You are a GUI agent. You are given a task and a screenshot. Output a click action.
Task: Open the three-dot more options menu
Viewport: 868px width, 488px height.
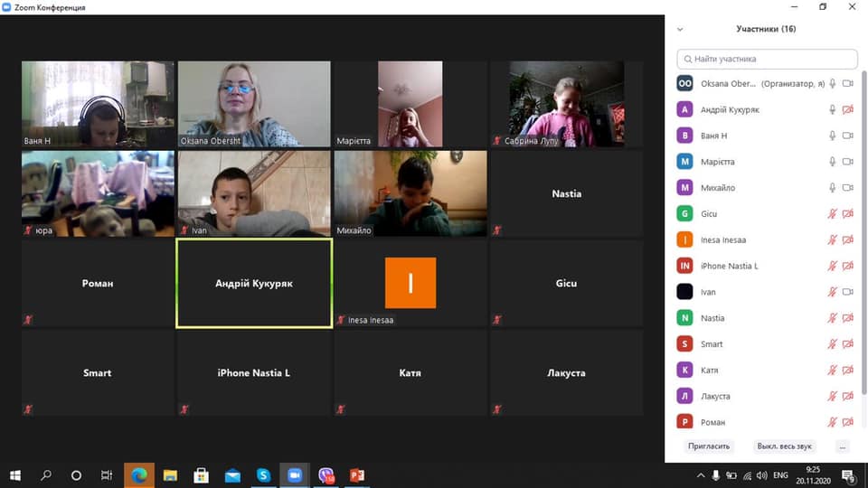click(x=843, y=446)
